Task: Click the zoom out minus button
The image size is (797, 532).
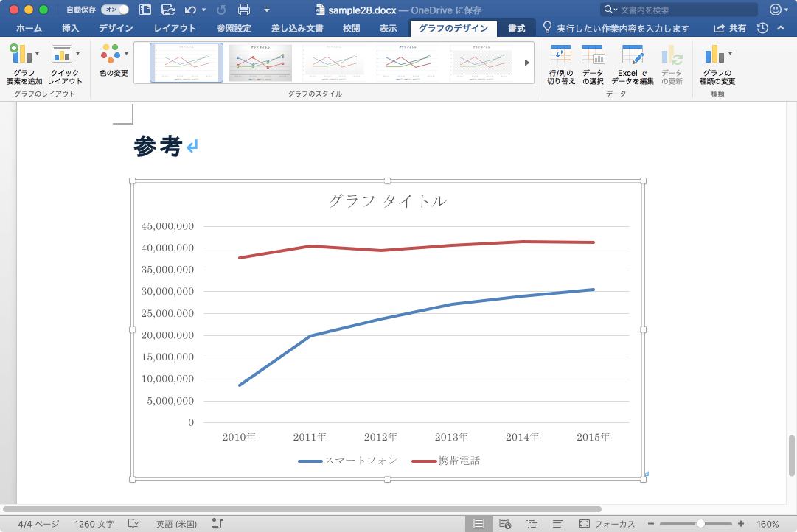Action: pyautogui.click(x=651, y=523)
